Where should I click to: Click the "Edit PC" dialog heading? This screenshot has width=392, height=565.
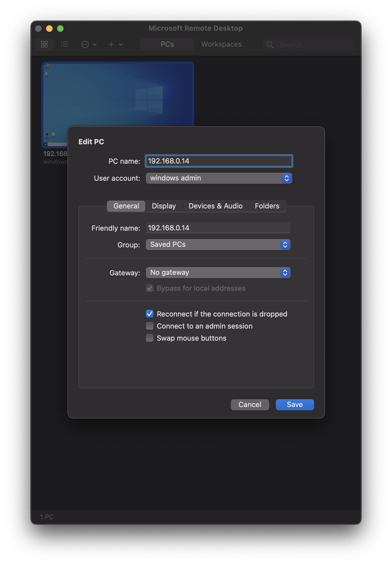(91, 142)
